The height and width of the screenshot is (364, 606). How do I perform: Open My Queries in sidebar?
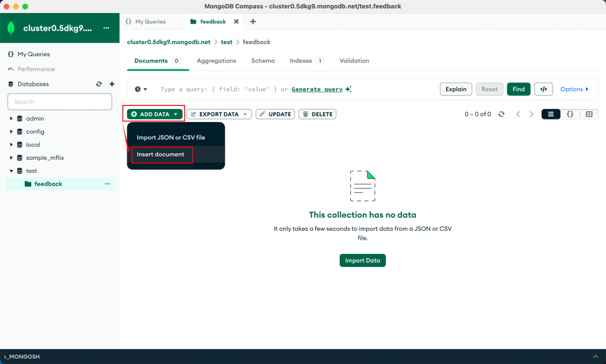coord(34,54)
